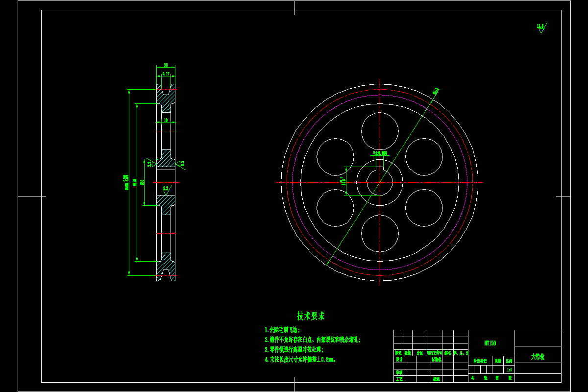
Task: Click the 阶段标记 cell in title block
Action: click(x=480, y=360)
